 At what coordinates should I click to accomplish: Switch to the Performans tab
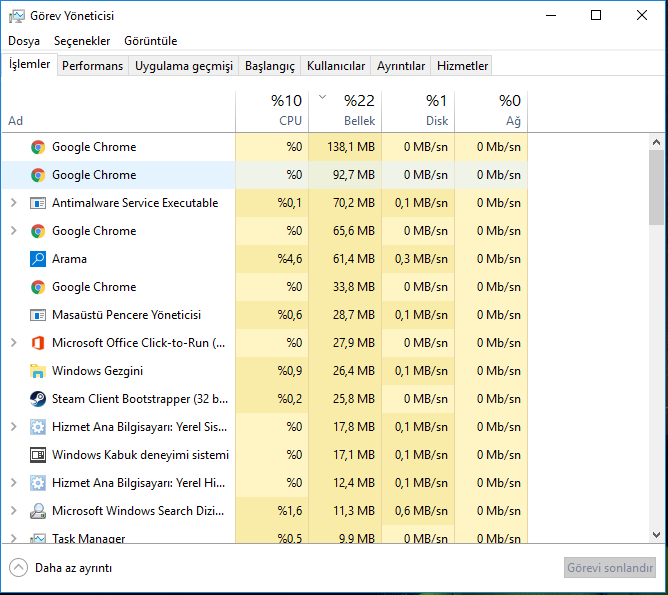92,66
